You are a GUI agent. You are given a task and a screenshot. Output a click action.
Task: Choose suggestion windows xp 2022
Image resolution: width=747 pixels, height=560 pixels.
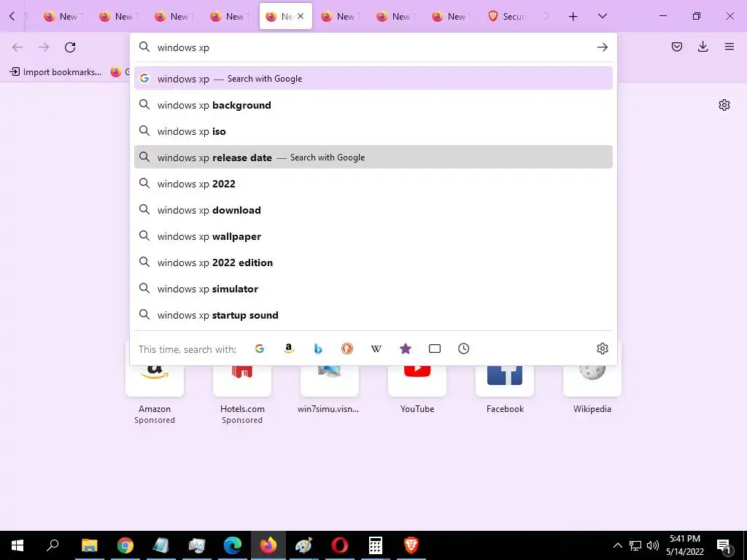(x=373, y=183)
